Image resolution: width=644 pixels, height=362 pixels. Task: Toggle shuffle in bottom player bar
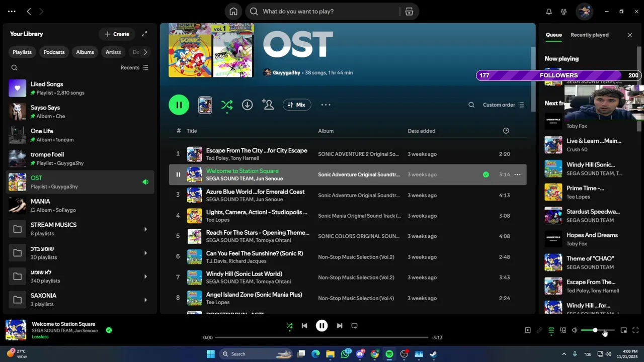tap(289, 326)
